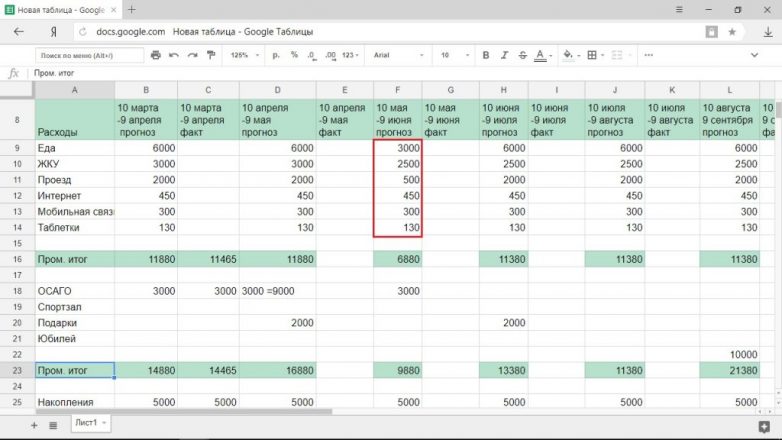Screen dimensions: 782x440
Task: Open the fill color picker
Action: pyautogui.click(x=568, y=55)
